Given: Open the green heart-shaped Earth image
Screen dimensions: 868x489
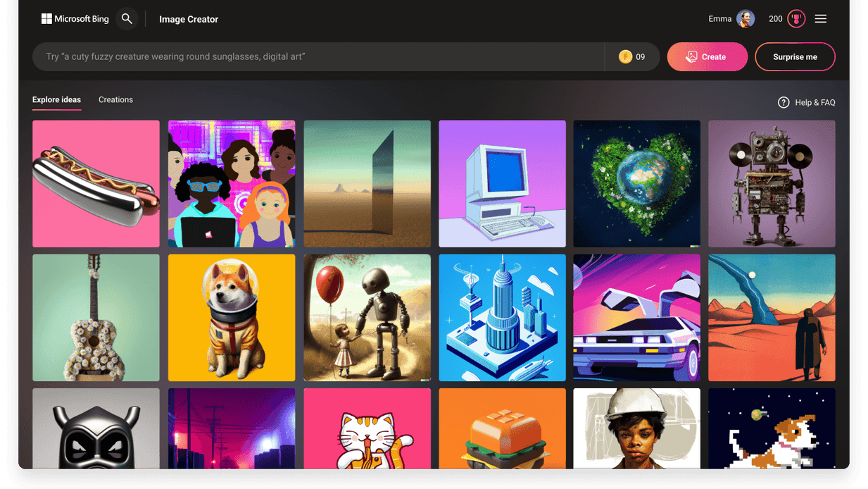Looking at the screenshot, I should (x=636, y=183).
